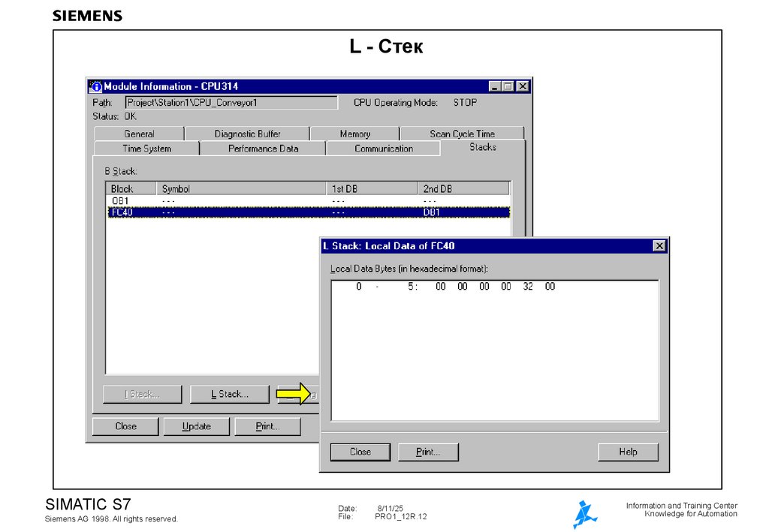Select the OB1 row in B Stack
The image size is (769, 532).
click(x=309, y=201)
